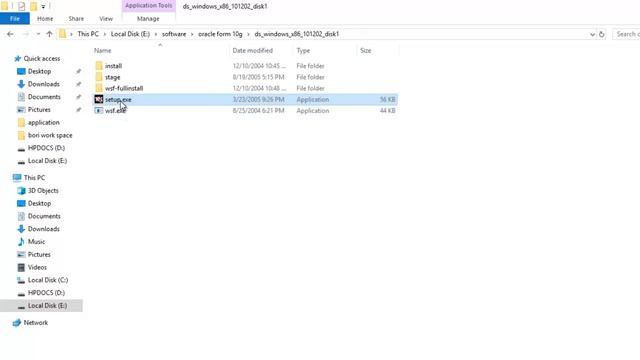Click 'Local Disk (E:)' breadcrumb in address bar

coord(130,34)
